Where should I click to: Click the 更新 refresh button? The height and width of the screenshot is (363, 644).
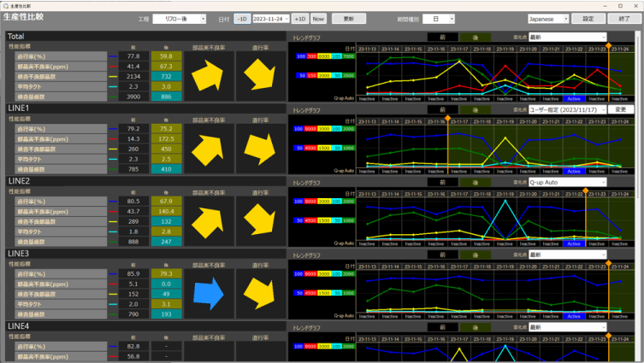[x=349, y=19]
